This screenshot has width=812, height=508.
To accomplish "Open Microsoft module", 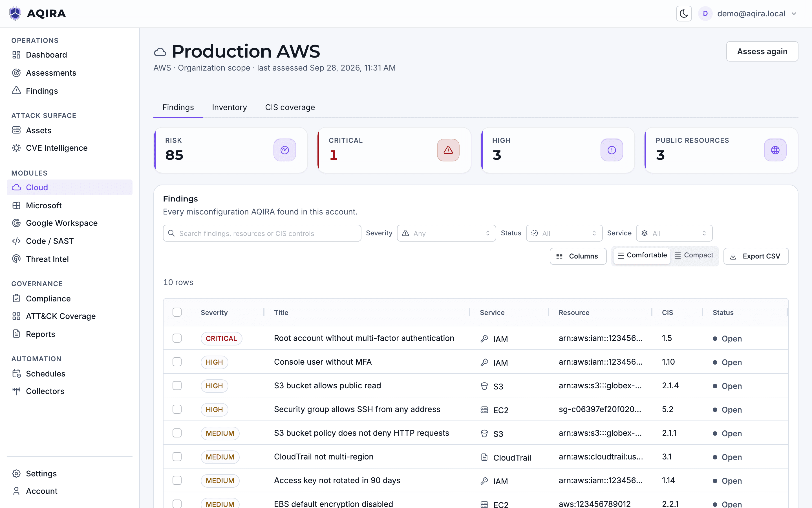I will [69, 205].
